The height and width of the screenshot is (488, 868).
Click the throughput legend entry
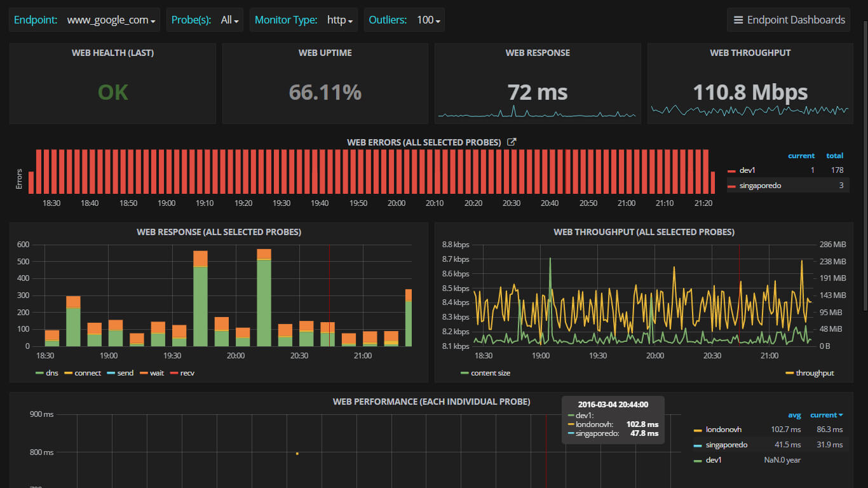(x=814, y=373)
